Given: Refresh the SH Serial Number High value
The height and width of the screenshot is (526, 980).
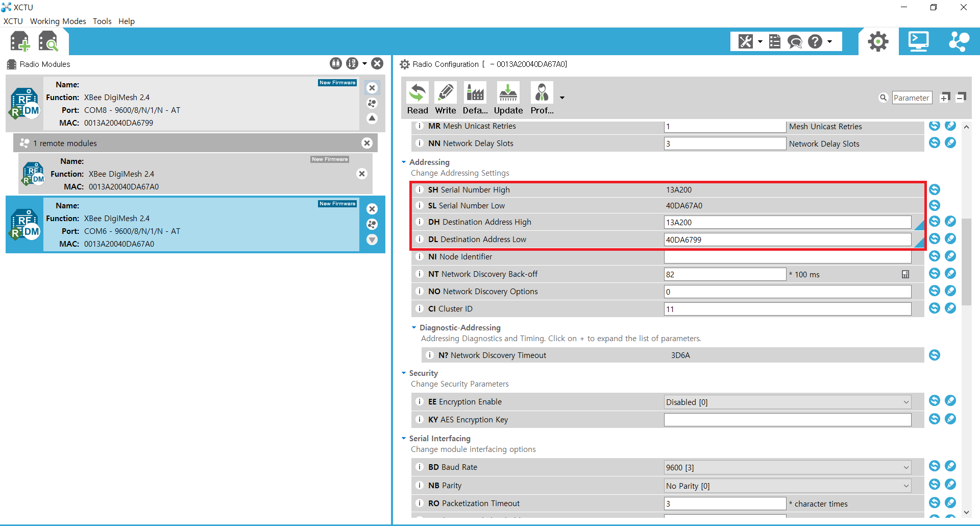Looking at the screenshot, I should tap(935, 189).
